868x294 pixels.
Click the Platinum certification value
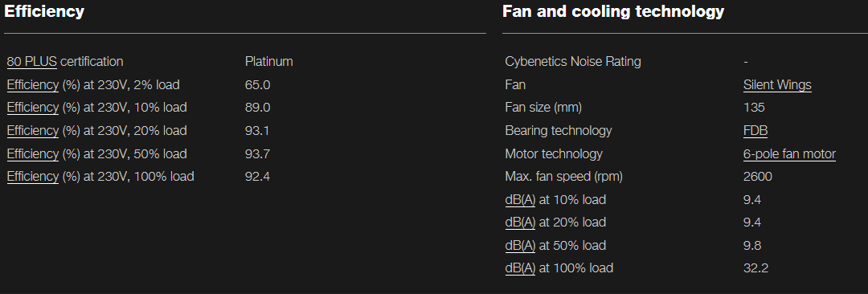[x=269, y=62]
